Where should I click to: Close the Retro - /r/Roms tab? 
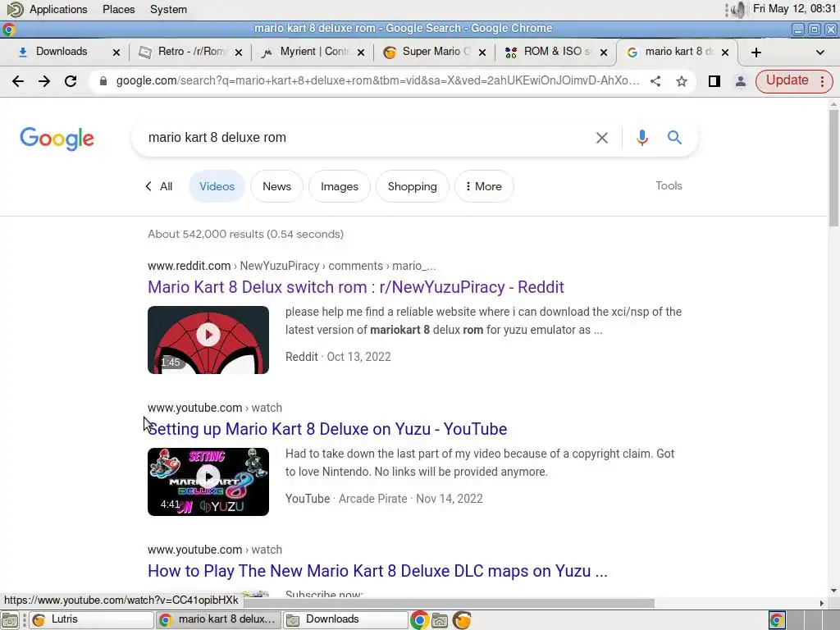(239, 52)
